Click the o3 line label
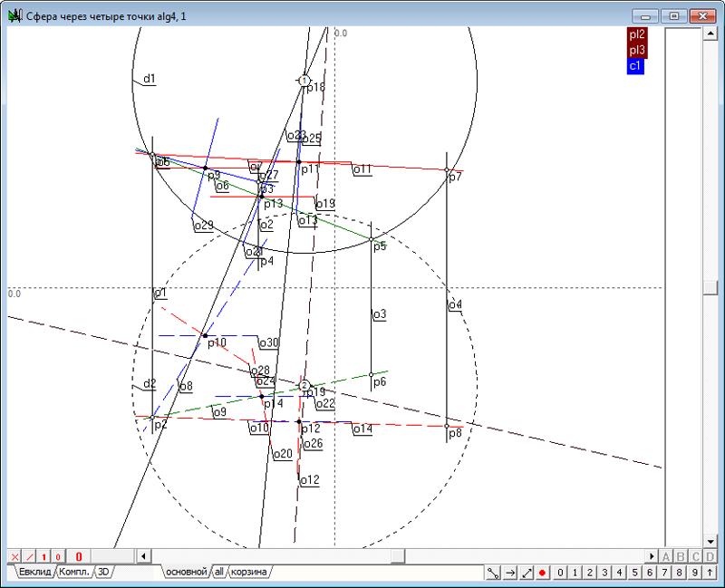 click(380, 314)
